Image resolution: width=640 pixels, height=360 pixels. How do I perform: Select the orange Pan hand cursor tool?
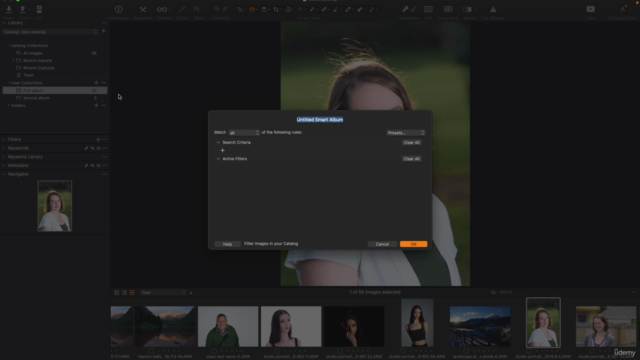pyautogui.click(x=252, y=9)
